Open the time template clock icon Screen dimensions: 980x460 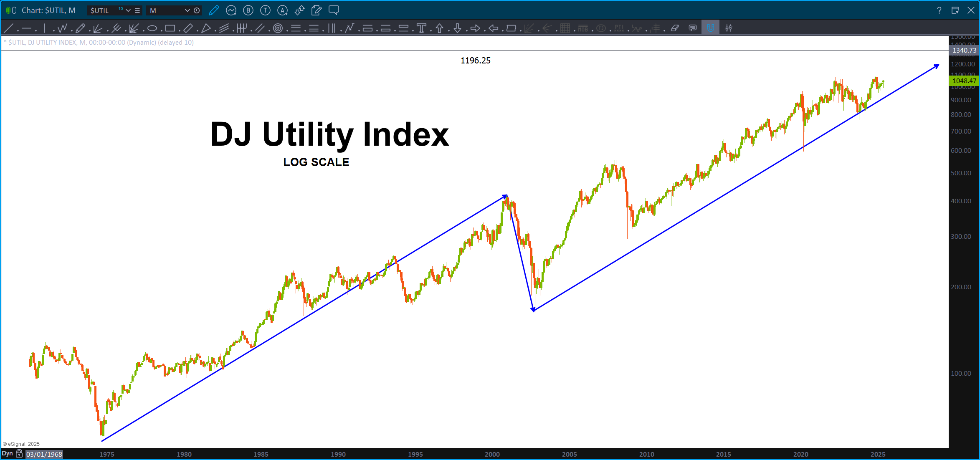(197, 10)
